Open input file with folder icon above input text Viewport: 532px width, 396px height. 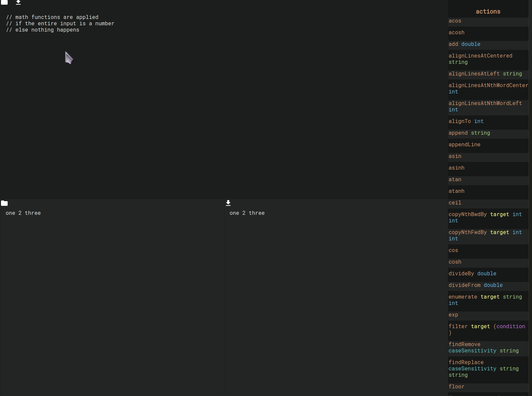coord(4,203)
